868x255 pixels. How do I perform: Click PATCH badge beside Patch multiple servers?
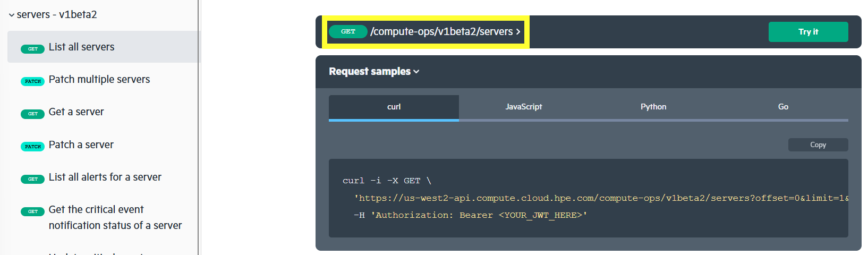tap(32, 81)
